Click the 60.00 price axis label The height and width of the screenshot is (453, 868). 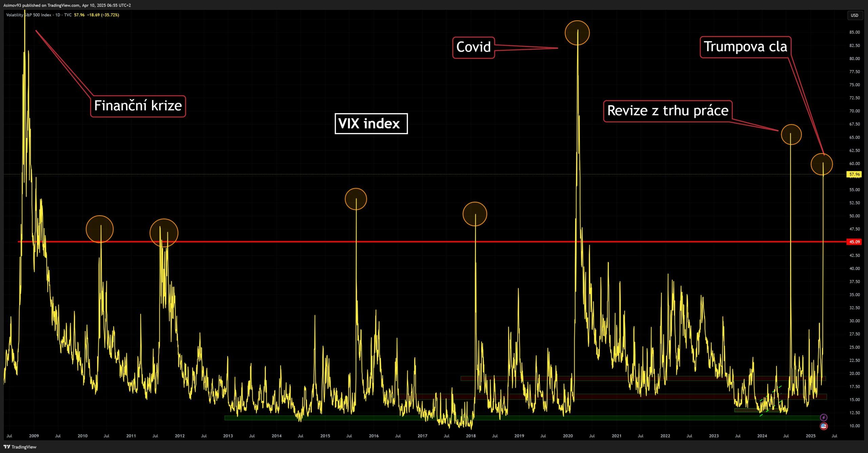coord(854,163)
